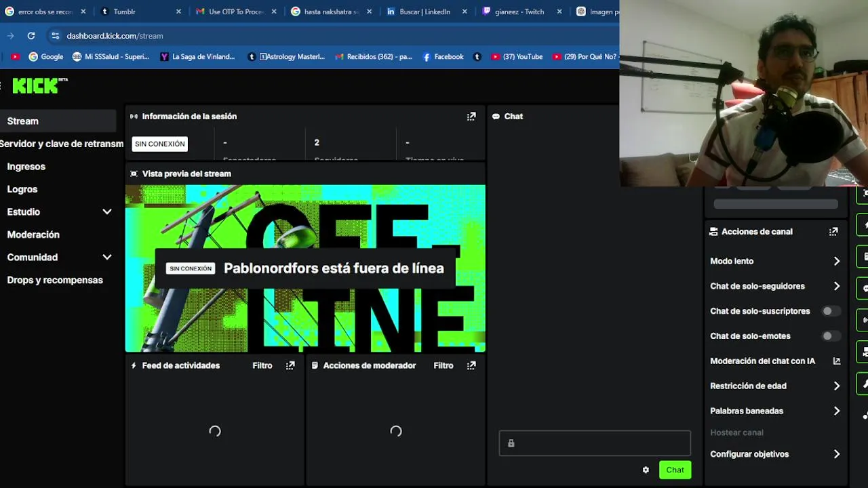Open Acciones de moderador Filtro
Screen dimensions: 868x488
point(443,365)
